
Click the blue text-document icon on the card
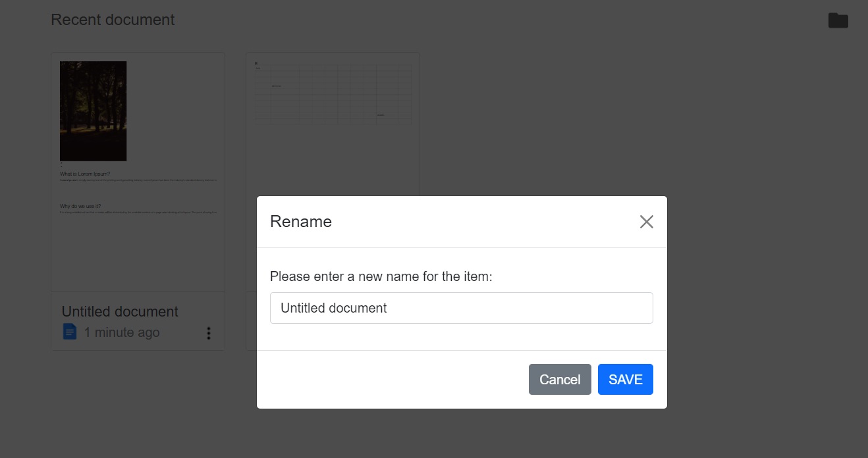[70, 332]
